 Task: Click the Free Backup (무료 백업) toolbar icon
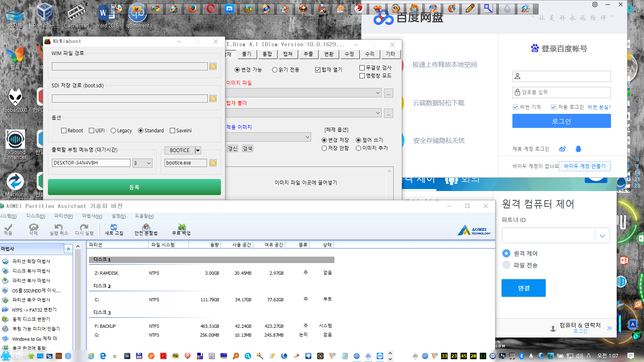tap(182, 230)
